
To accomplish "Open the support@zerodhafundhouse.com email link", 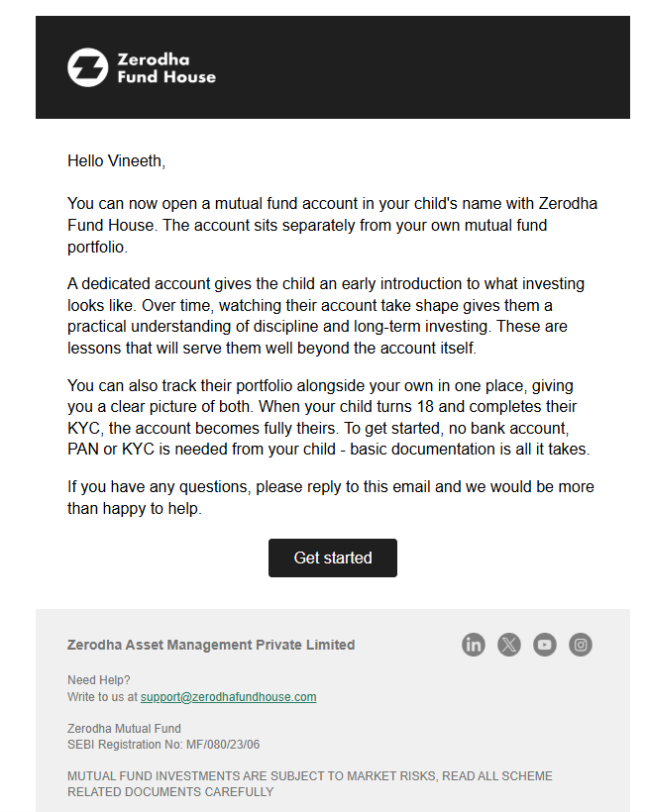I will [x=229, y=697].
